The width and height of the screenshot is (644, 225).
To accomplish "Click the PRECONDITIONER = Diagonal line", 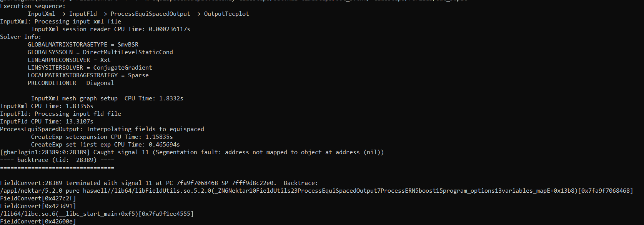I will (71, 83).
